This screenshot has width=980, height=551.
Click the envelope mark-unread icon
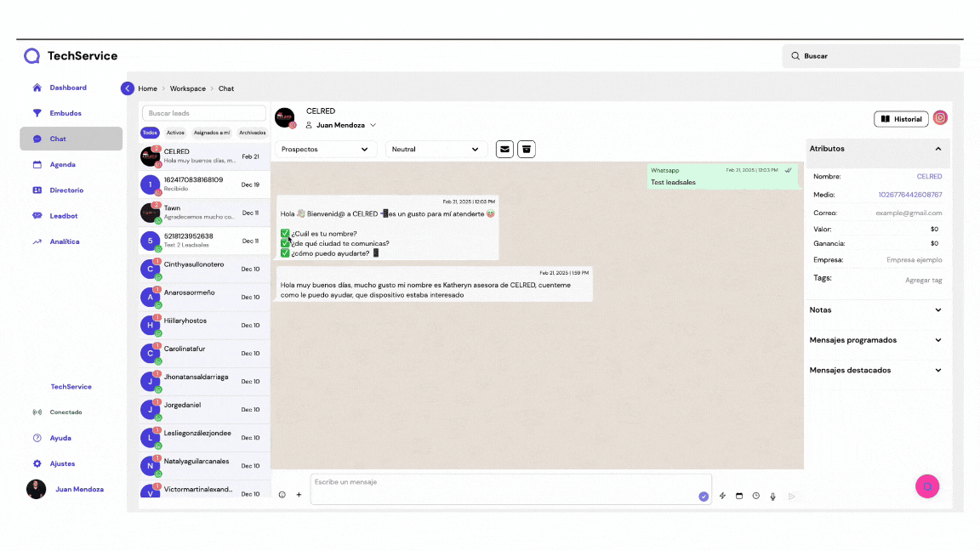click(x=505, y=149)
